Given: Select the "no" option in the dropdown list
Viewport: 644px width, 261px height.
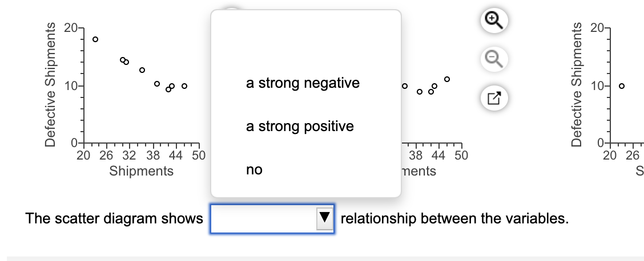Looking at the screenshot, I should pos(254,170).
